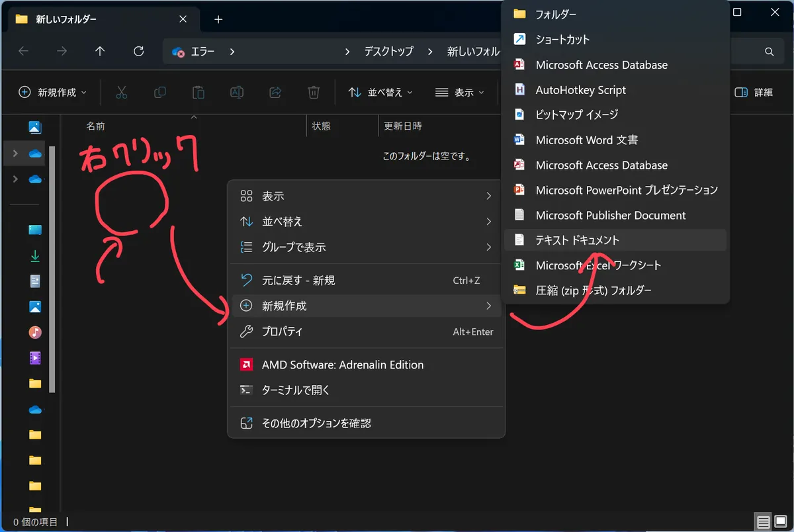Select テキスト ドキュメント from the submenu
Viewport: 794px width, 532px height.
[x=577, y=240]
